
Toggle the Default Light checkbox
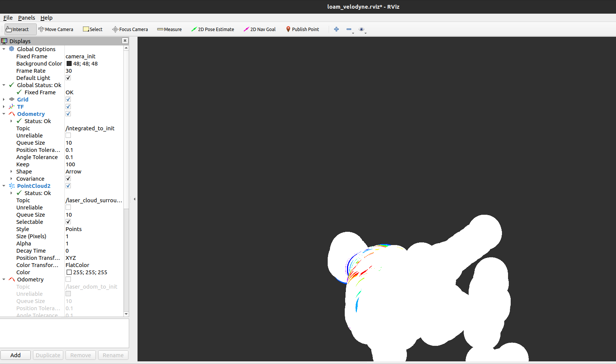point(68,78)
